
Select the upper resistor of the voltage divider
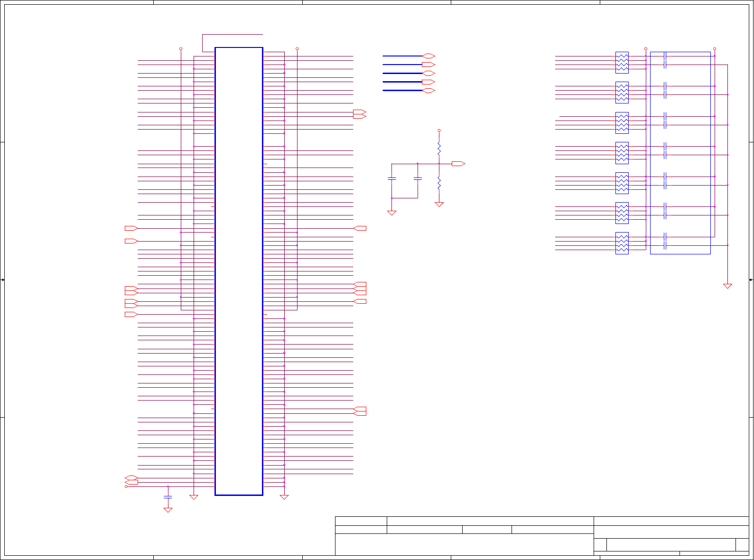[439, 149]
